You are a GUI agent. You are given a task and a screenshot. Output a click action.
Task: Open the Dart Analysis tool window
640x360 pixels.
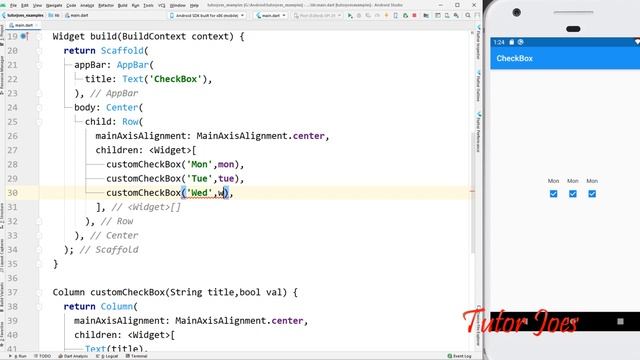tap(73, 356)
